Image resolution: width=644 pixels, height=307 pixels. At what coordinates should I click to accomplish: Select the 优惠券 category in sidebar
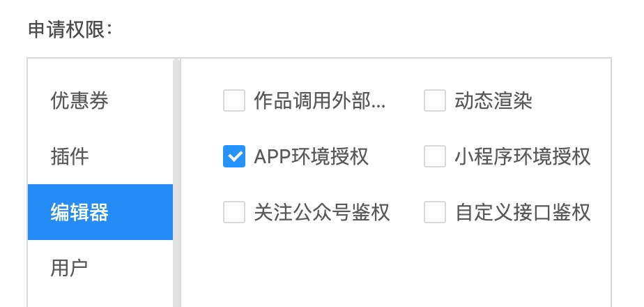coord(100,100)
